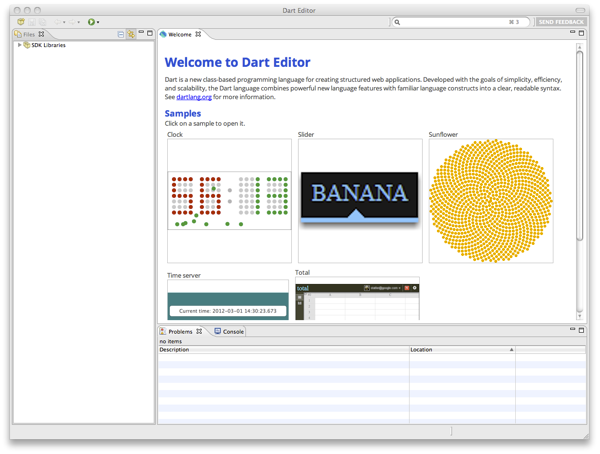Close the Problems tab
The image size is (600, 454).
(x=199, y=331)
